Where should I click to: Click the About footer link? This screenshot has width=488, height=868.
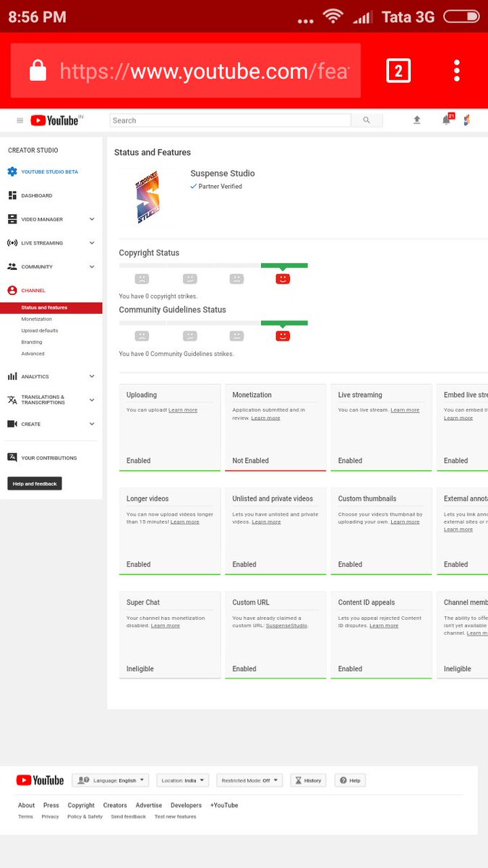[26, 805]
